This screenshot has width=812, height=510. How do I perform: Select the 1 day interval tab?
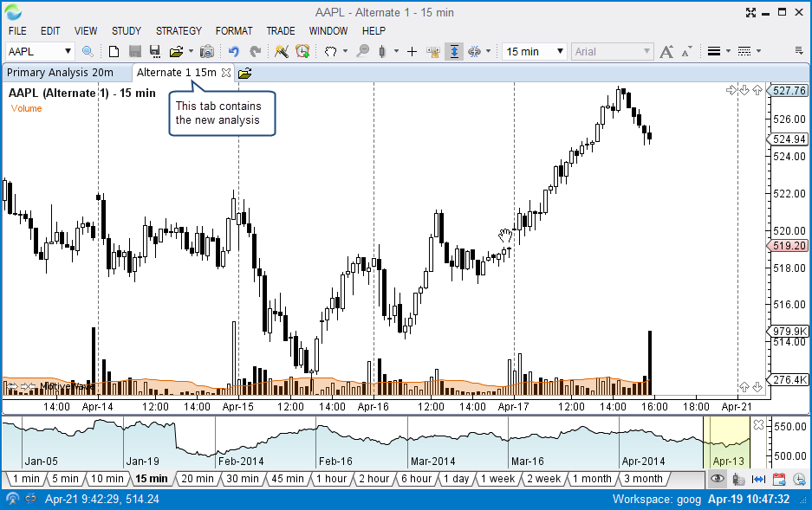[x=456, y=479]
